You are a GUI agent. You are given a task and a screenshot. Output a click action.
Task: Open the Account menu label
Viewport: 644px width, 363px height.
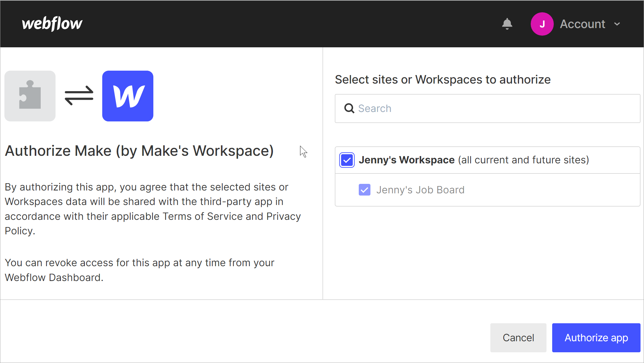pos(582,24)
